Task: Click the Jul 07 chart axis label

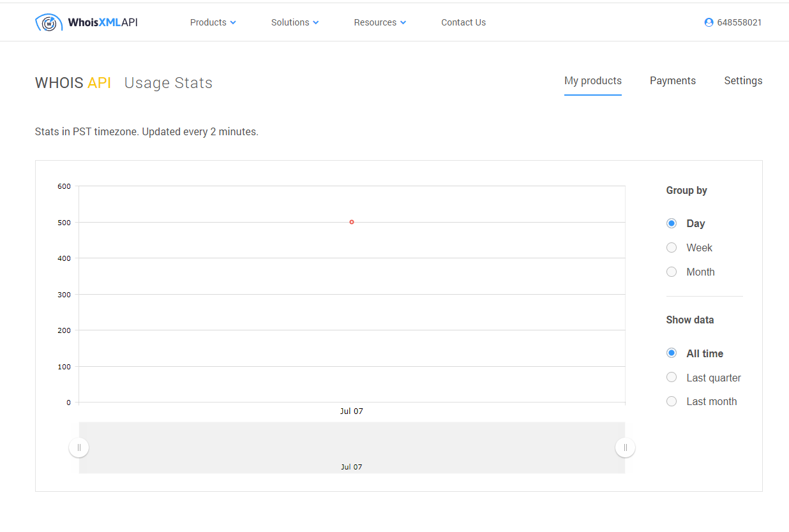Action: coord(351,411)
